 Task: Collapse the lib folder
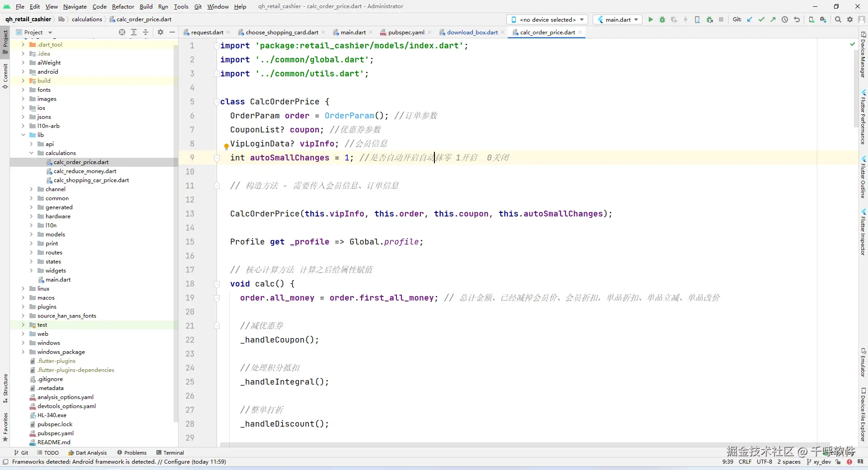pos(23,135)
